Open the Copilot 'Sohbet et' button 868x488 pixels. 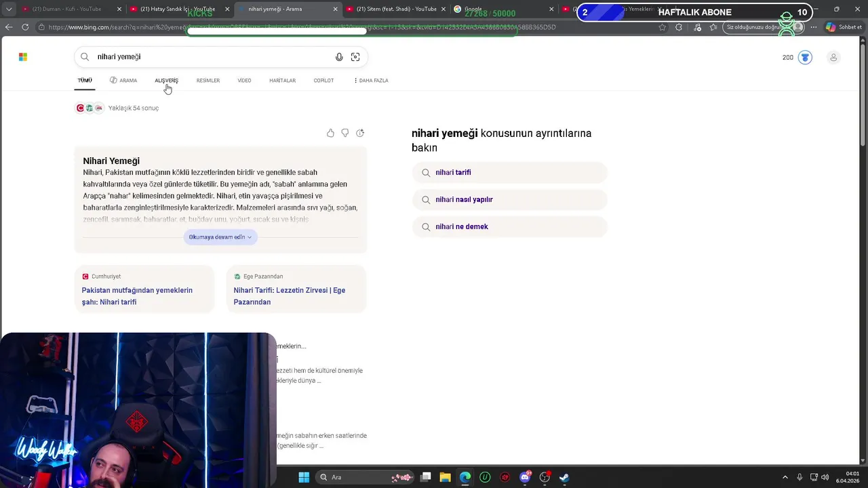click(x=844, y=27)
